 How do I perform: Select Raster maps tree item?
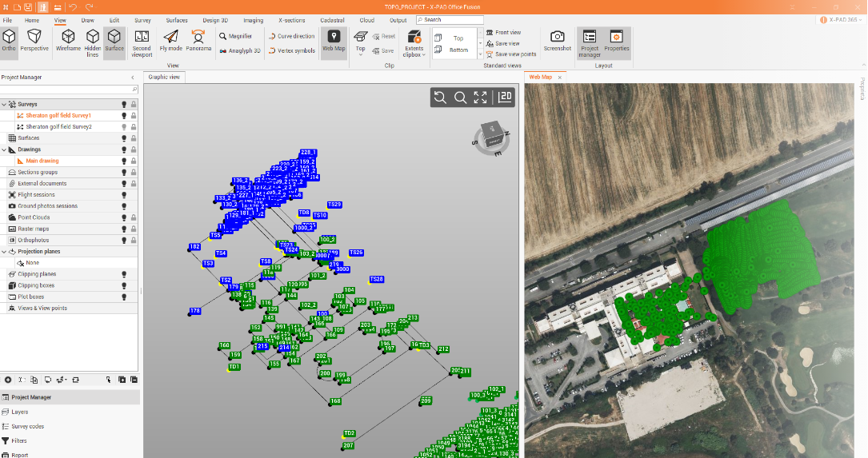coord(34,229)
